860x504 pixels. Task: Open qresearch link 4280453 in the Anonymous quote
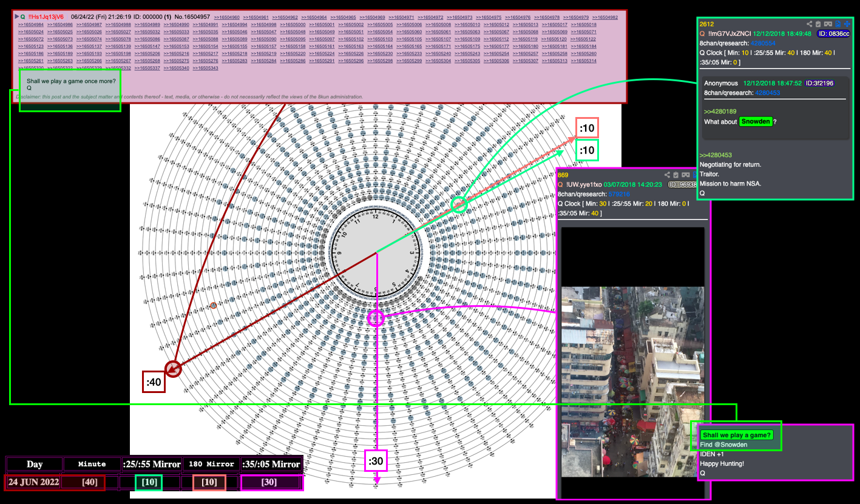point(768,93)
